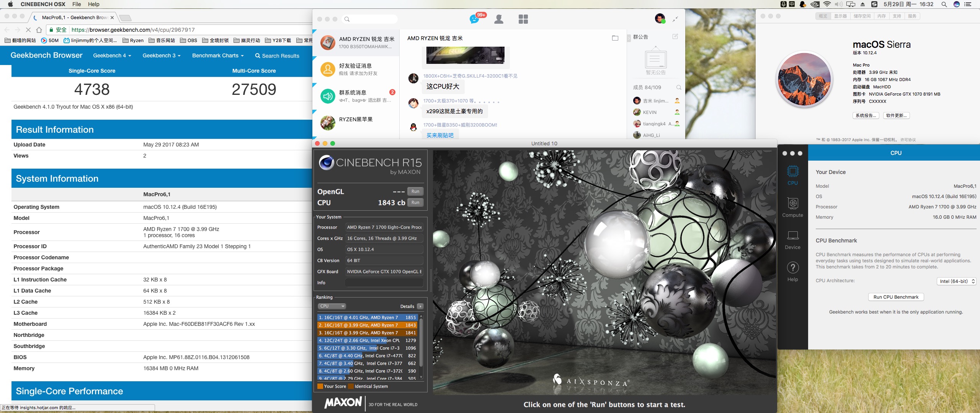Open the Ryzen bookmarks folder
Screen dimensions: 980x413
pos(133,41)
